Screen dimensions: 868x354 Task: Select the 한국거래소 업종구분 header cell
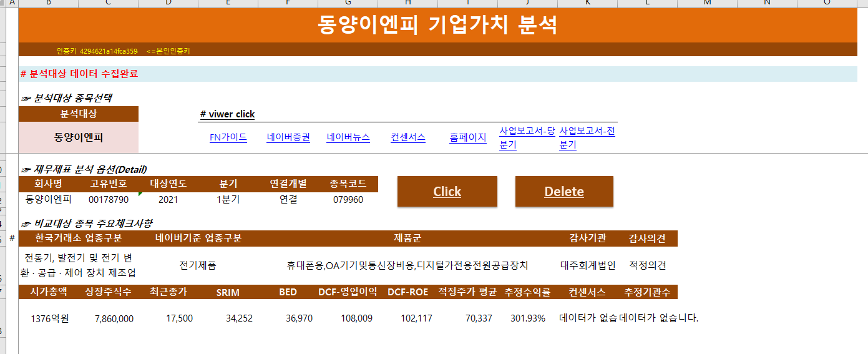pos(79,238)
